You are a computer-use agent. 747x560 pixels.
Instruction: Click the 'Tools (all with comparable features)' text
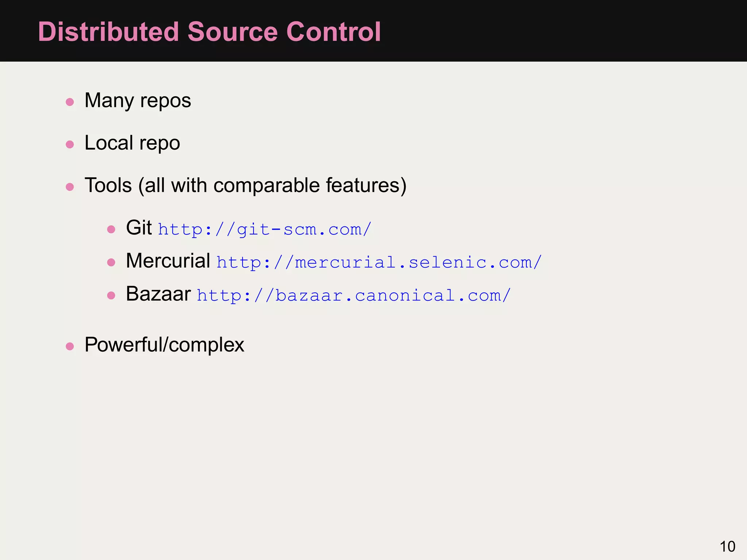coord(245,185)
